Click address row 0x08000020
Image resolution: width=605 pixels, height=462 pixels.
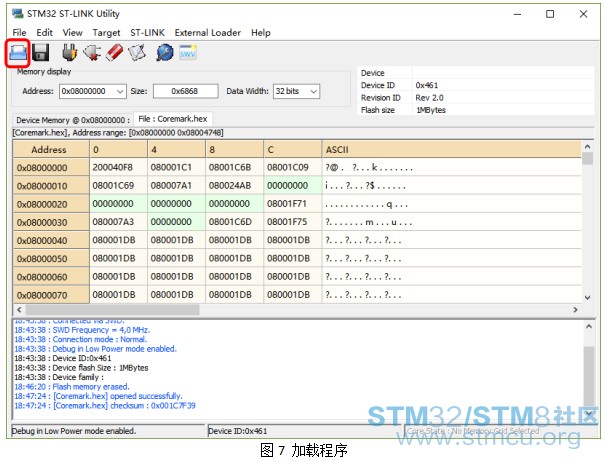(x=51, y=204)
